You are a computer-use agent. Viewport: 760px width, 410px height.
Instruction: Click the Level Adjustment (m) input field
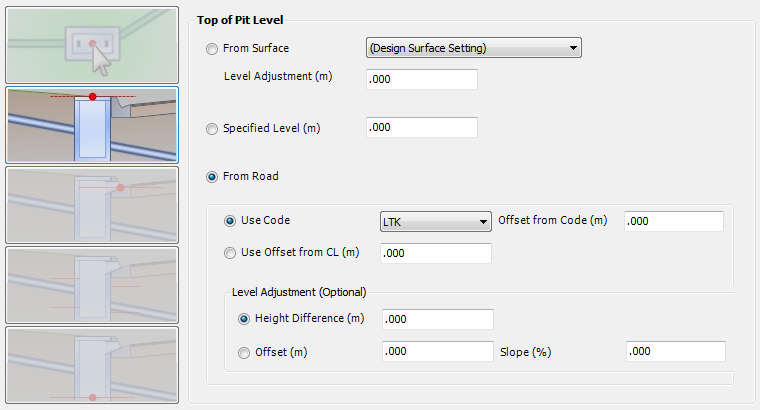pos(422,79)
